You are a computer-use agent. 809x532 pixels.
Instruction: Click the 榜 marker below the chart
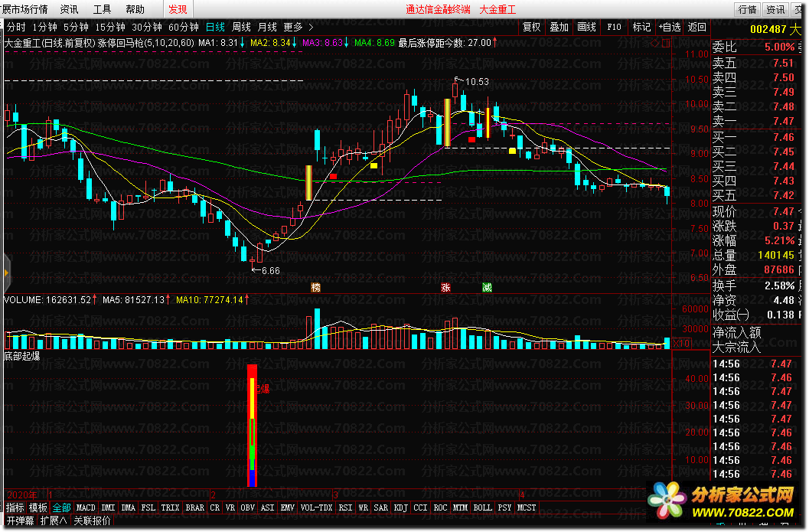coord(316,287)
